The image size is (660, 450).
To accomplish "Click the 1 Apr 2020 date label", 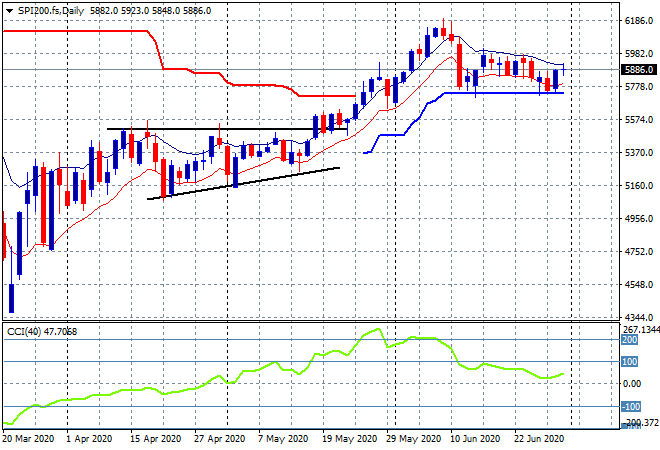I will 89,439.
